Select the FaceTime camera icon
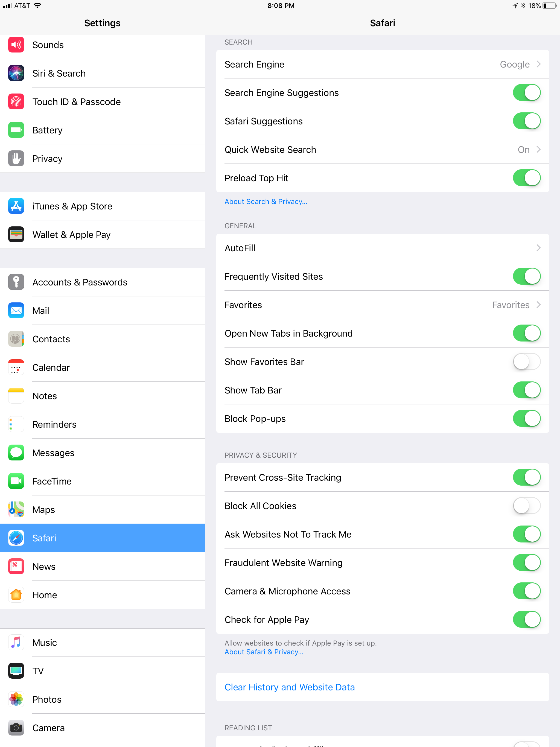Viewport: 560px width, 747px height. point(16,481)
